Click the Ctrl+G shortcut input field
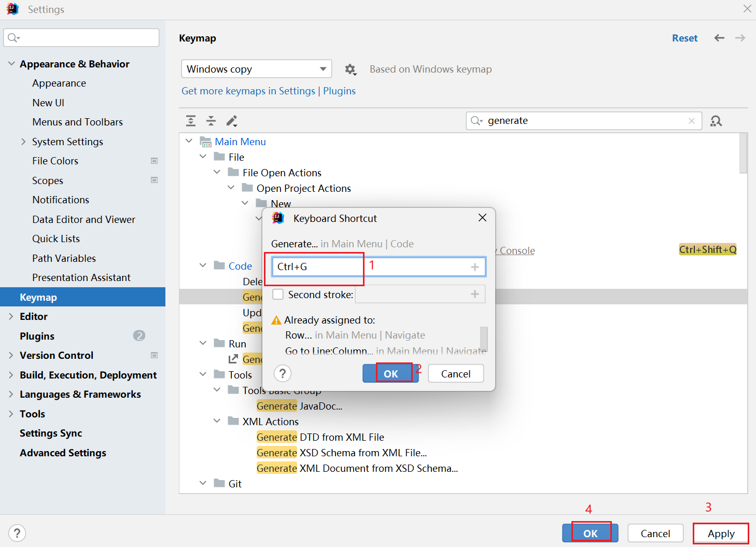The width and height of the screenshot is (756, 547). pos(379,267)
